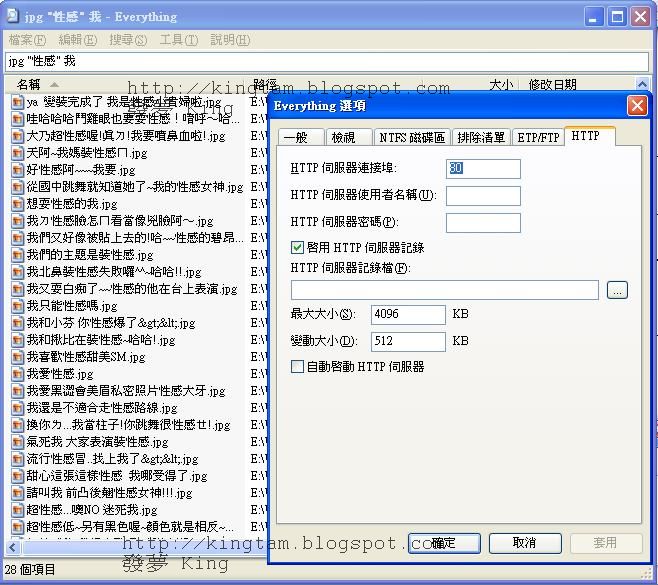The height and width of the screenshot is (585, 658).
Task: Select file 想要性感的我.jpg
Action: (72, 204)
